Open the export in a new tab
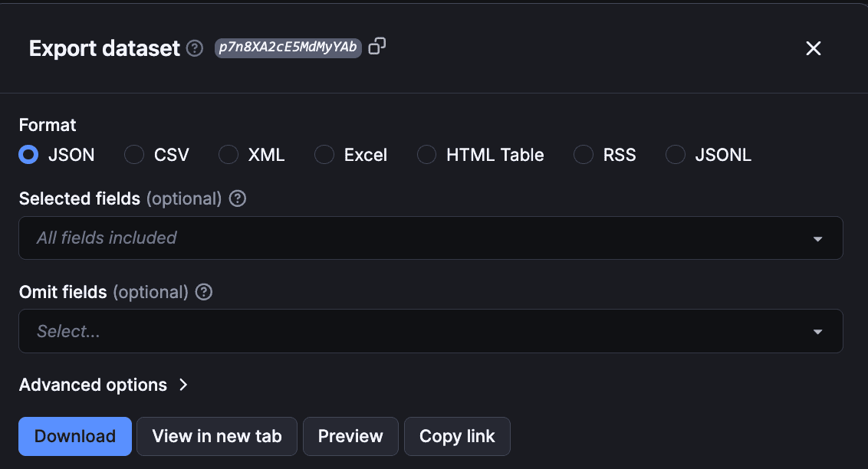This screenshot has width=868, height=469. [216, 436]
